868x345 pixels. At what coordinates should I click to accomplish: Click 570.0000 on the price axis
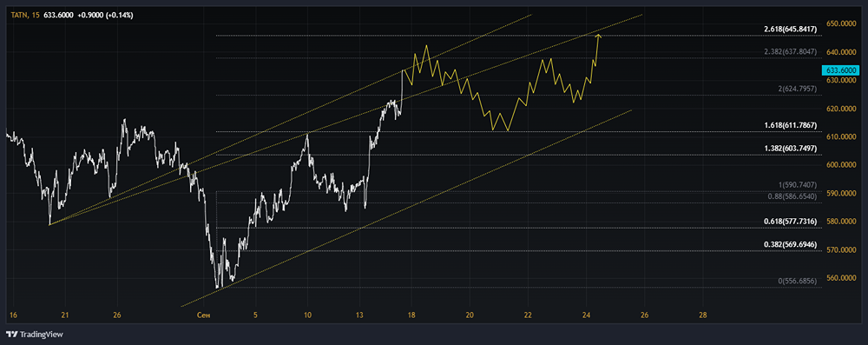point(841,250)
